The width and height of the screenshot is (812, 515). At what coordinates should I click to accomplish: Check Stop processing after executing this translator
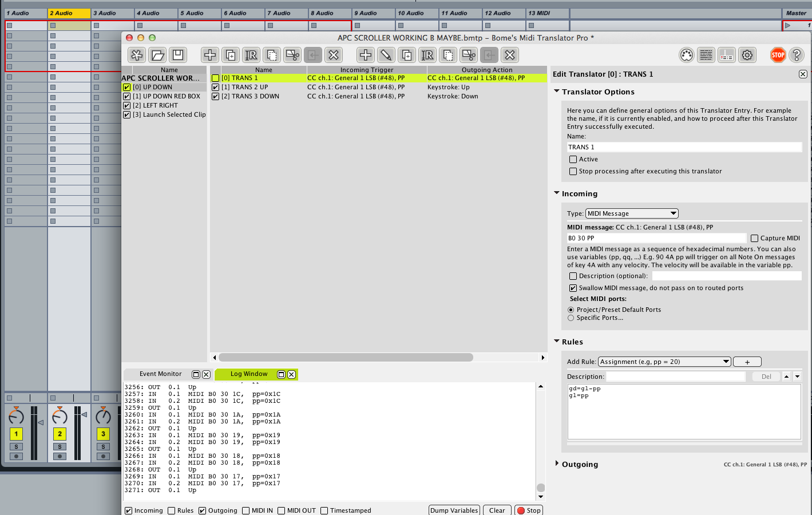point(573,171)
